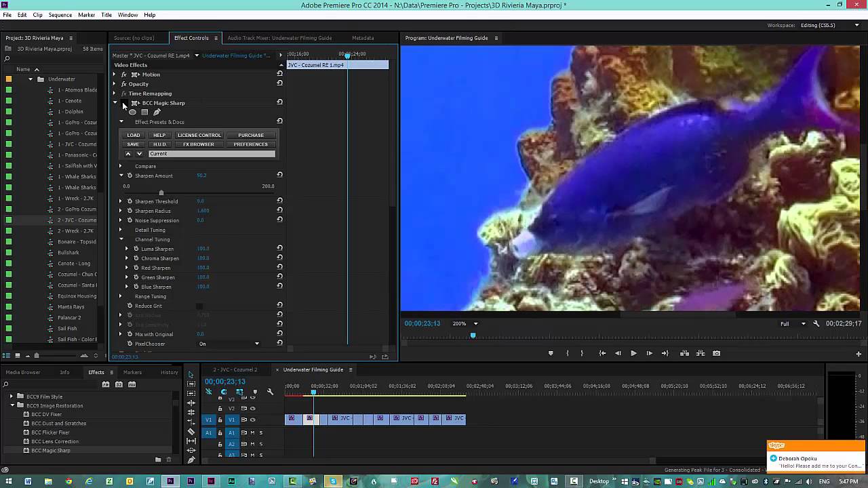Toggle visibility eye for track V1
The image size is (868, 488).
click(252, 420)
